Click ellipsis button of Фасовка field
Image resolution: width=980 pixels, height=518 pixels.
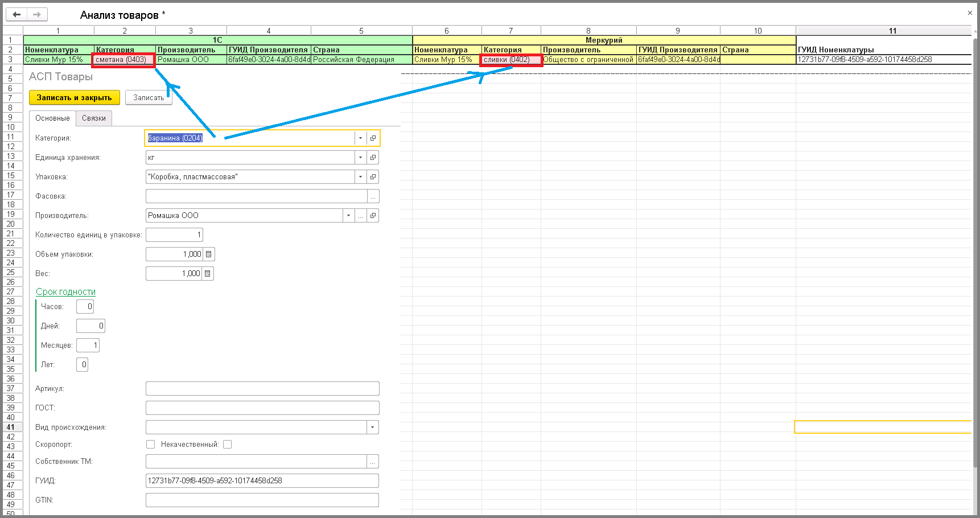point(373,196)
